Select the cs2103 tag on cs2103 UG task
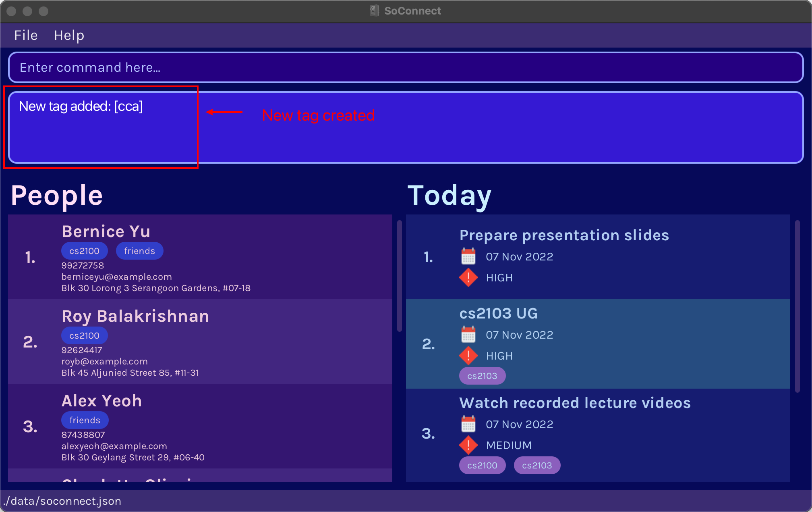This screenshot has width=812, height=512. pyautogui.click(x=482, y=376)
